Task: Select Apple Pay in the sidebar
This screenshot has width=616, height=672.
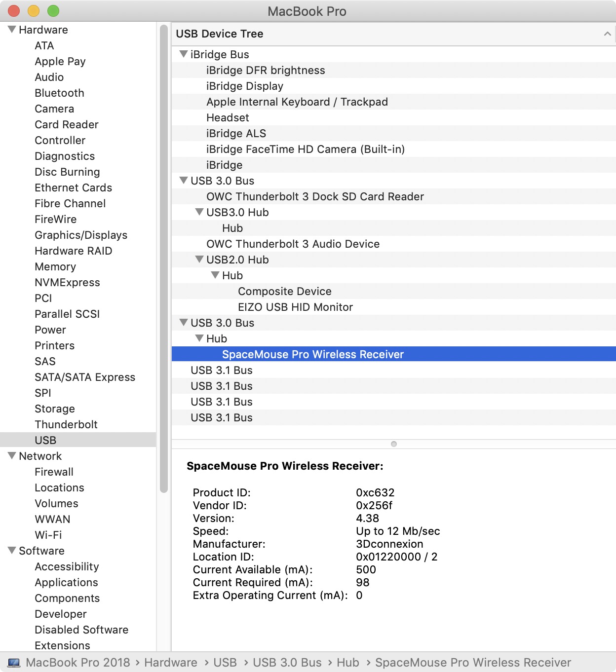Action: point(60,61)
